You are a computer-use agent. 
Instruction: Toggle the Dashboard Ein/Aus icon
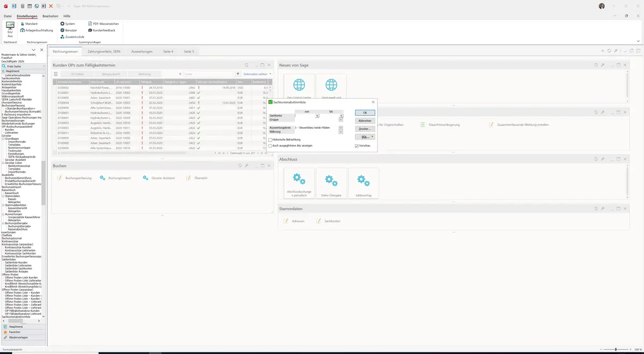tap(10, 29)
